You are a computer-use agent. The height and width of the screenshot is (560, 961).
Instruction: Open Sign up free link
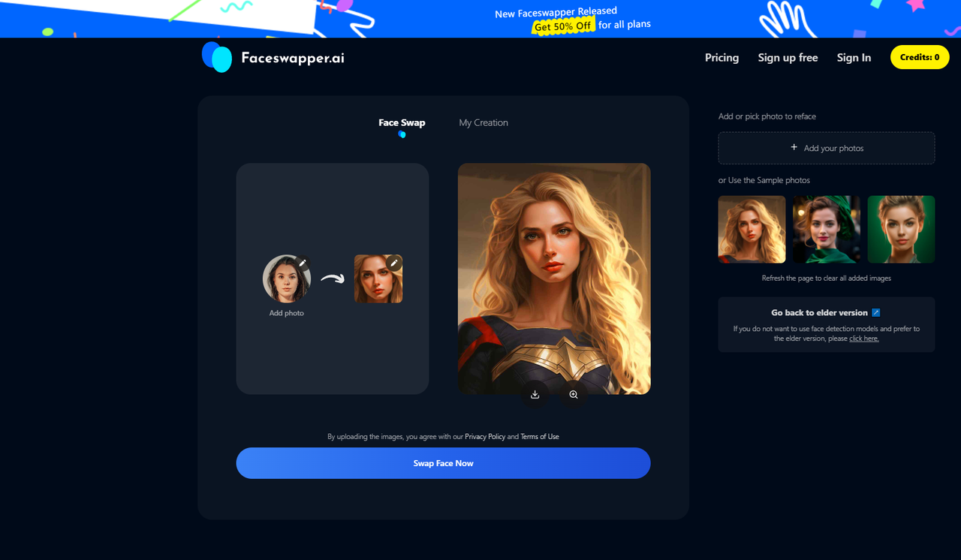click(788, 57)
